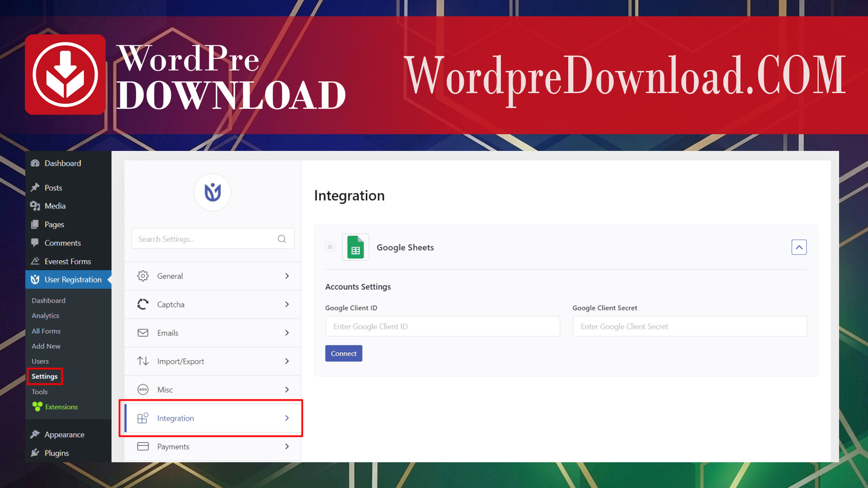Screen dimensions: 868x488
Task: Click the Appearance brush icon
Action: pyautogui.click(x=35, y=434)
